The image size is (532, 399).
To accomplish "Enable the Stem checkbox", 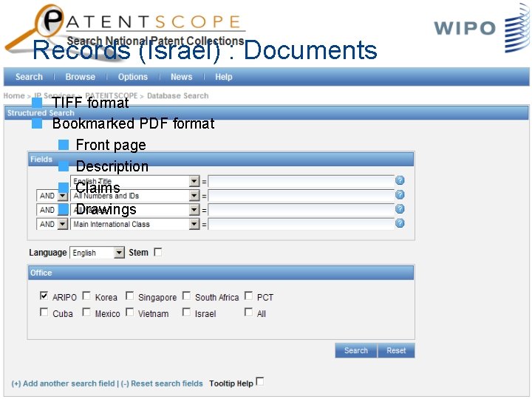I will coord(158,252).
